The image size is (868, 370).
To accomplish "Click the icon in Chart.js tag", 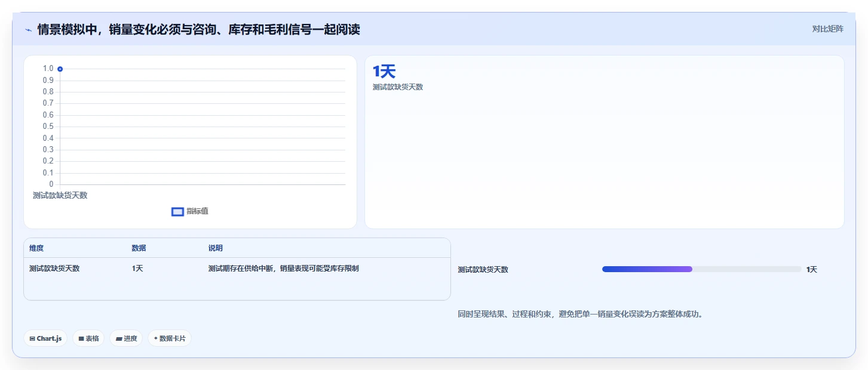I will [32, 338].
